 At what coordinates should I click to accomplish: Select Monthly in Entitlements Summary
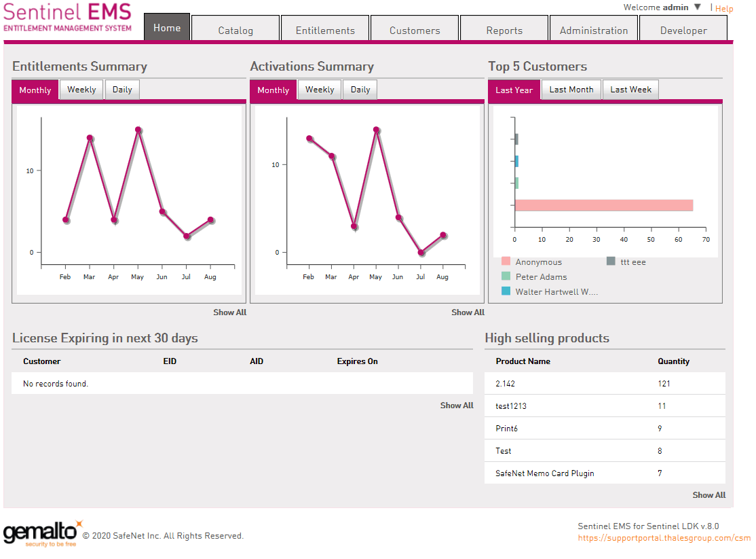coord(35,90)
